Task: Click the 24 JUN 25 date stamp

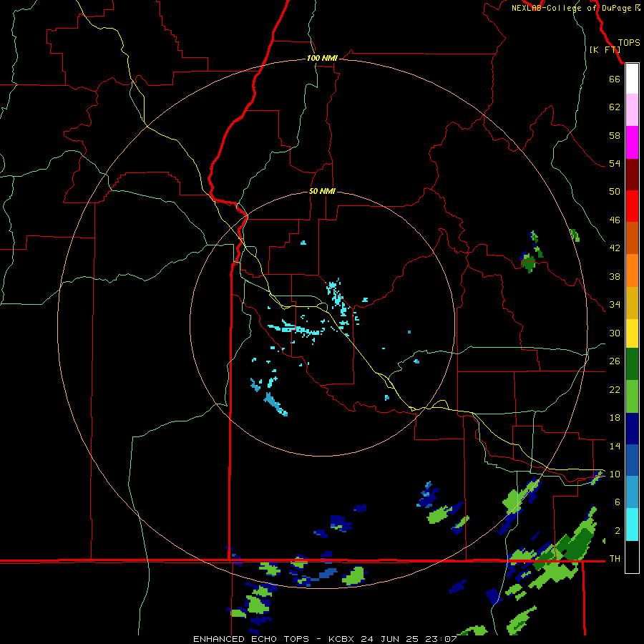Action: pos(390,639)
